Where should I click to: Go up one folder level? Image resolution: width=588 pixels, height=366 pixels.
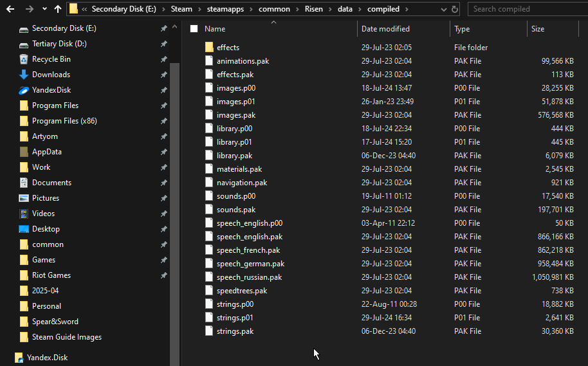pos(58,9)
